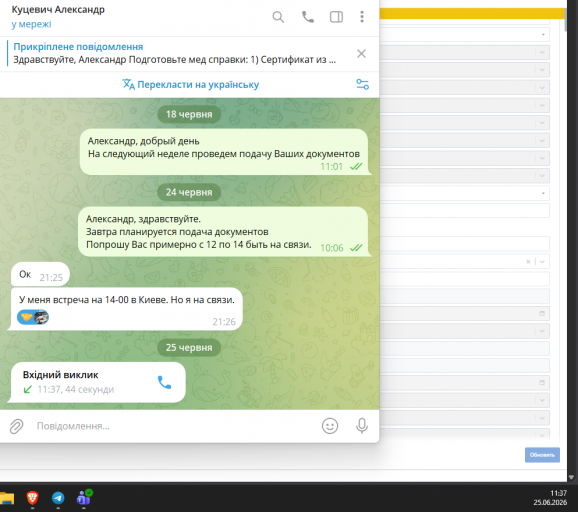Image resolution: width=578 pixels, height=512 pixels.
Task: Clear the background form field with x
Action: tap(528, 262)
